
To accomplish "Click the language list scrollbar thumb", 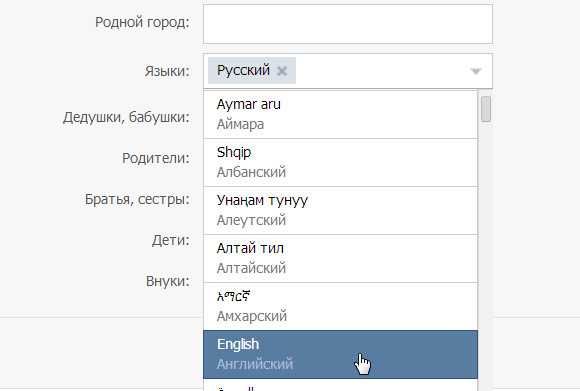I will [x=486, y=109].
